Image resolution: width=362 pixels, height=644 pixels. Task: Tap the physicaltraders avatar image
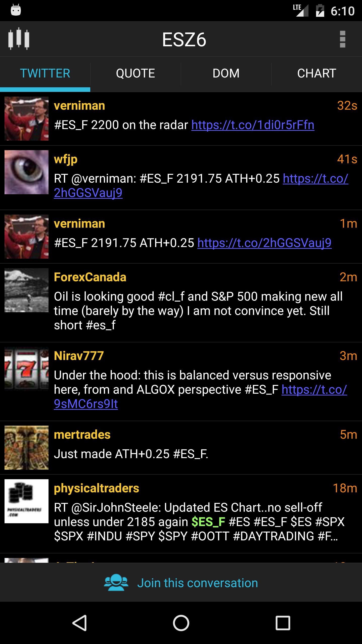(26, 501)
